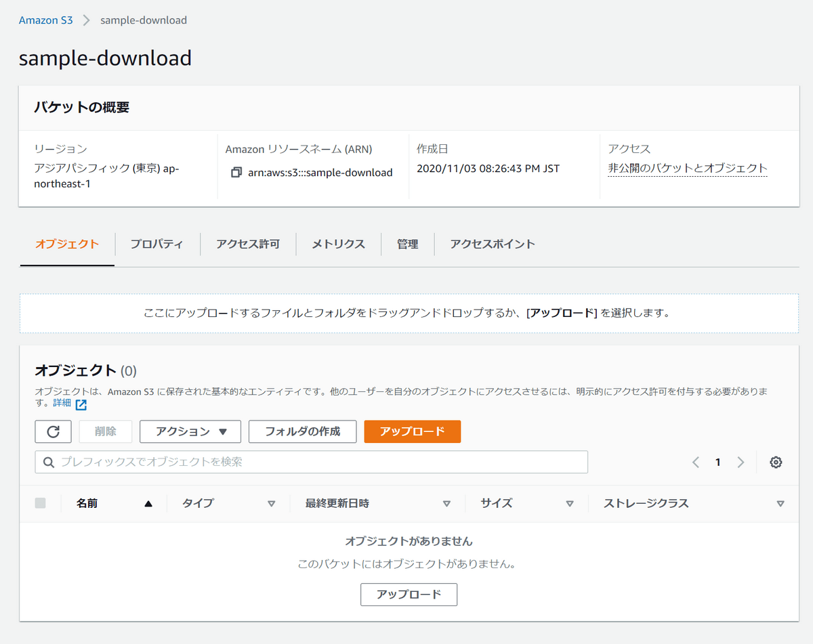Click the arn:aws:s3:::sample-download ARN text

tap(320, 173)
